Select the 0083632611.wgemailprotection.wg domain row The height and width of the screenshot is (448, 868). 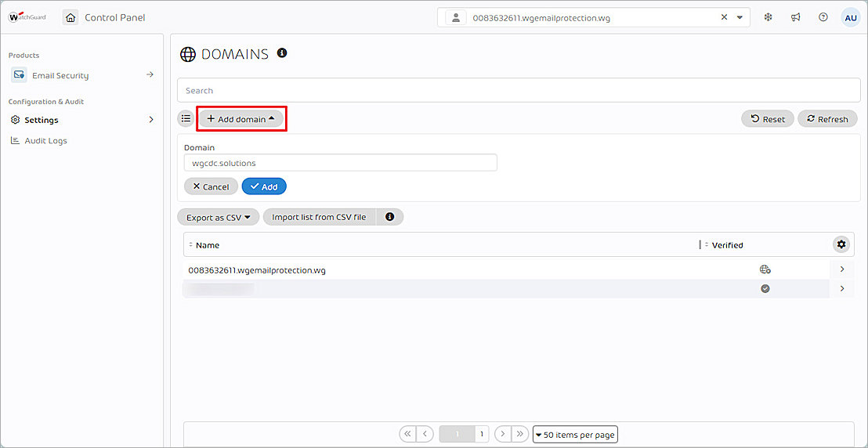pyautogui.click(x=519, y=269)
